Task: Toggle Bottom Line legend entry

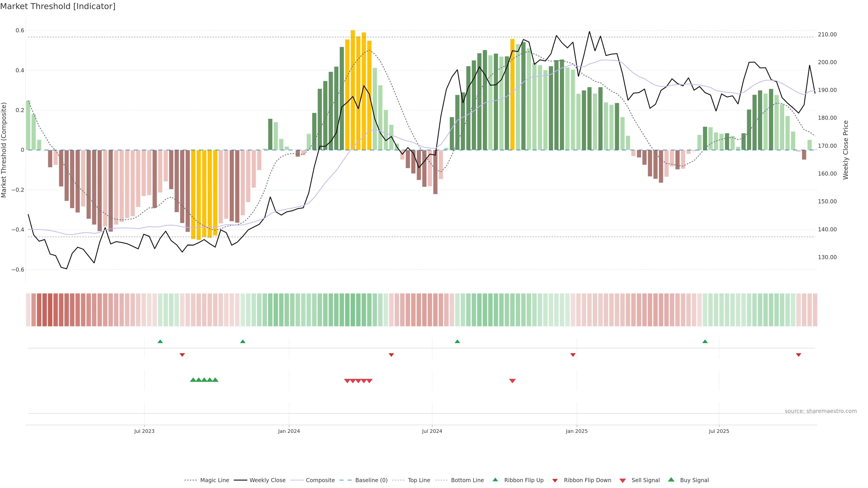Action: pos(467,480)
